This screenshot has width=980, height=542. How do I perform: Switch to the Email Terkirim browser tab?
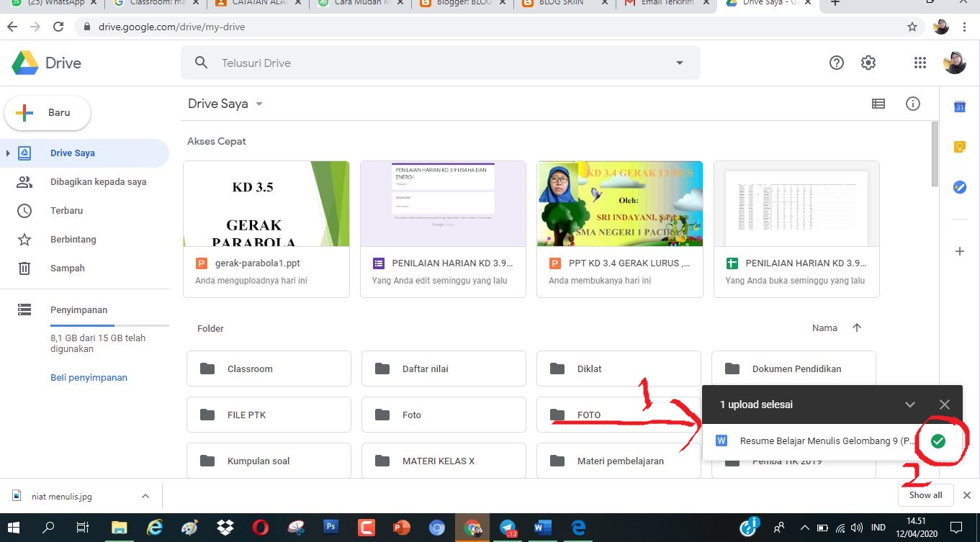(x=662, y=4)
